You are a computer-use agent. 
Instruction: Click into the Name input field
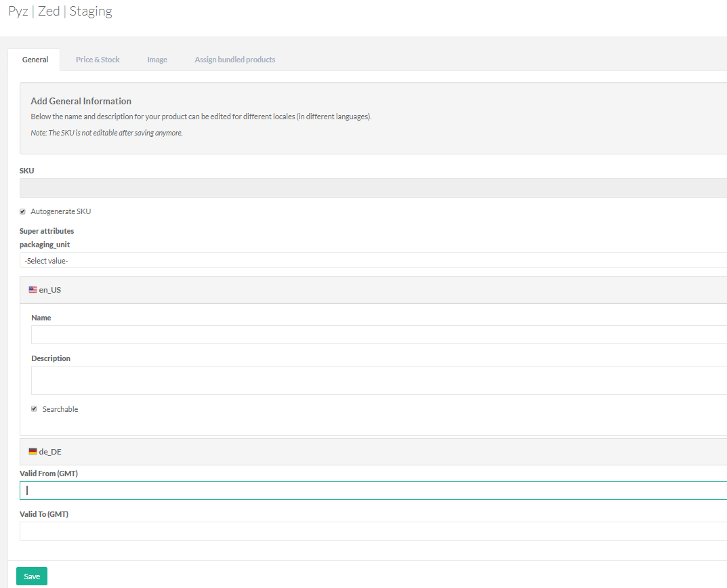pyautogui.click(x=379, y=335)
